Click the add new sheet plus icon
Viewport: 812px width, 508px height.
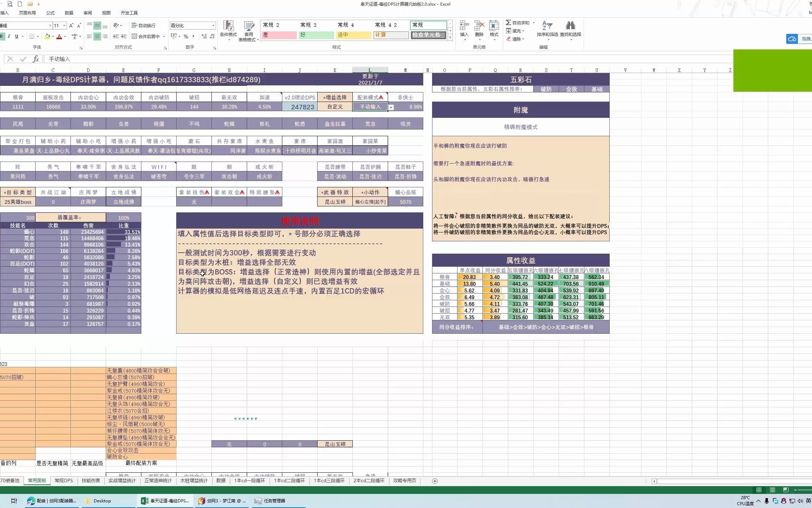pos(435,481)
